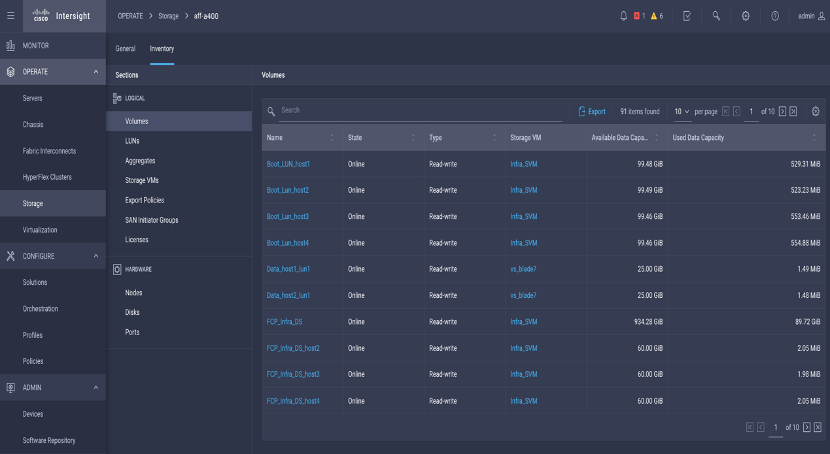Image resolution: width=830 pixels, height=454 pixels.
Task: Select Aggregates in the Sections list
Action: click(140, 161)
